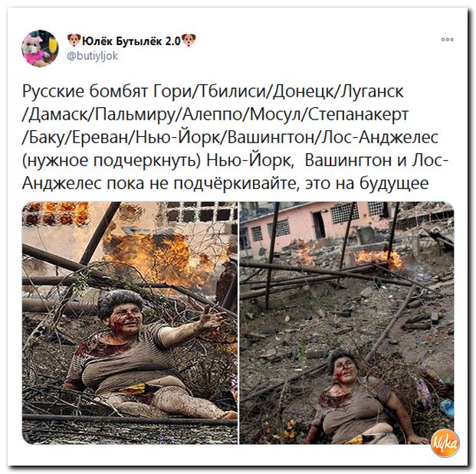The image size is (476, 474).
Task: Click the tweet line starting Русские бомбят
Action: point(213,91)
